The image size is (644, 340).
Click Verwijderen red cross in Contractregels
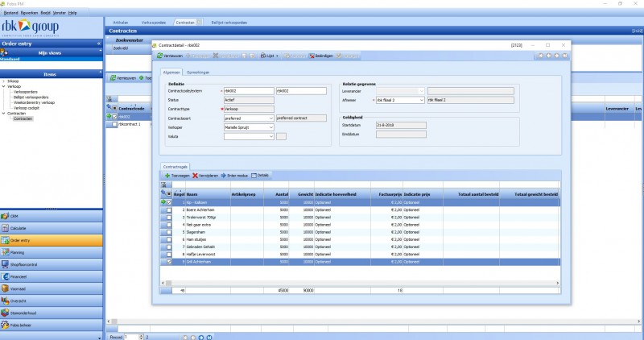[x=205, y=176]
